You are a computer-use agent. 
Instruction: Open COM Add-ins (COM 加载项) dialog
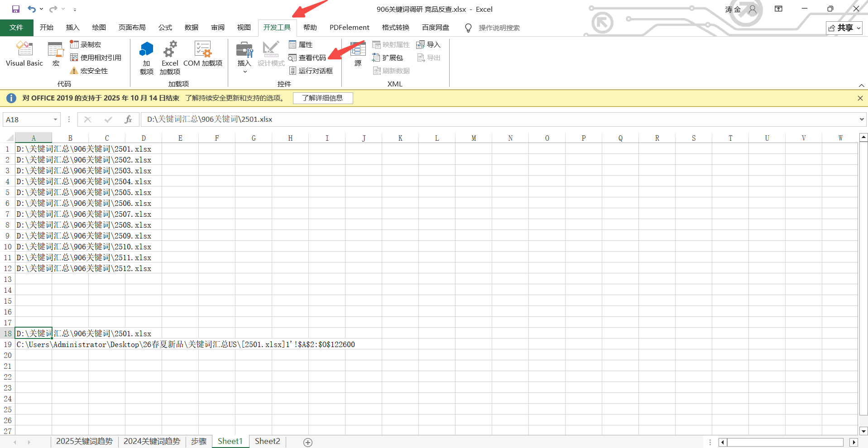click(x=203, y=54)
